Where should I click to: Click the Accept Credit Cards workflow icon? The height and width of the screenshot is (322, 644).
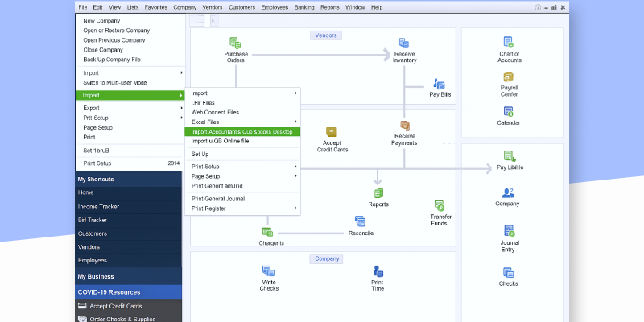332,132
